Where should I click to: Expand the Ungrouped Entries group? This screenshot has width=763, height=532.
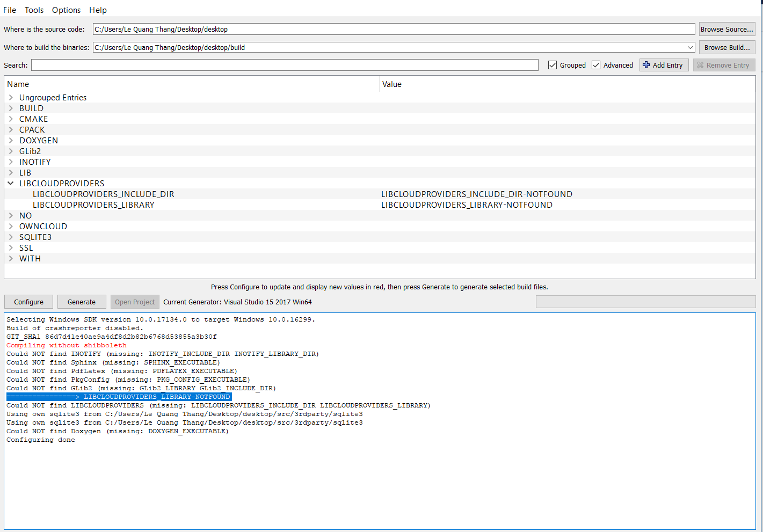11,97
